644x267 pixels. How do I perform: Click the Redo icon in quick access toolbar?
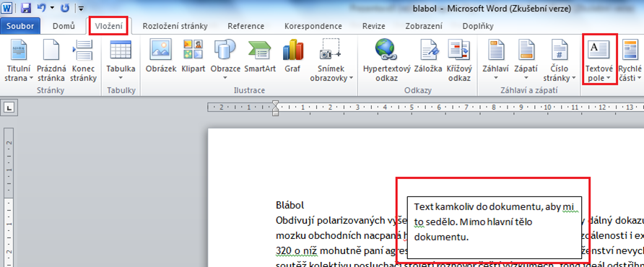pos(65,8)
